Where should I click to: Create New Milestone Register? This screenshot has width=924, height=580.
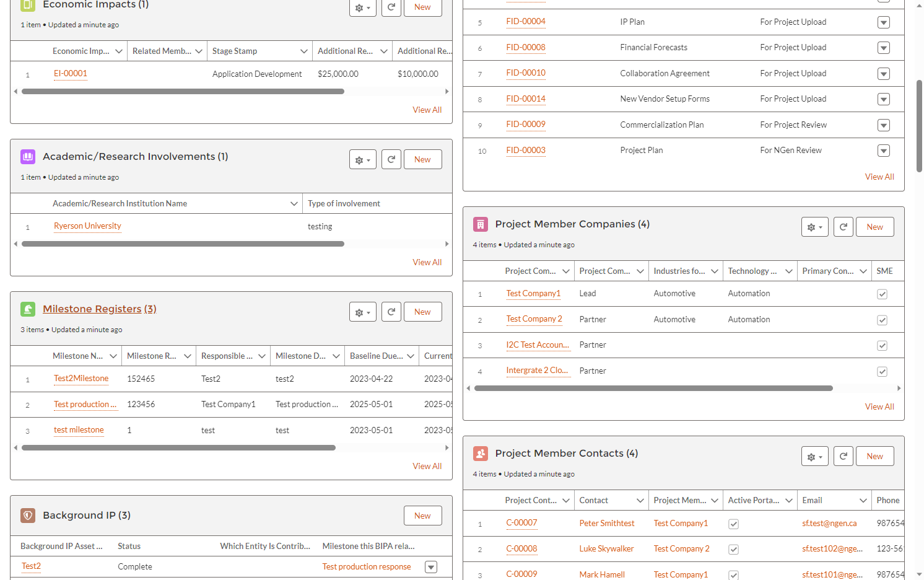coord(422,312)
